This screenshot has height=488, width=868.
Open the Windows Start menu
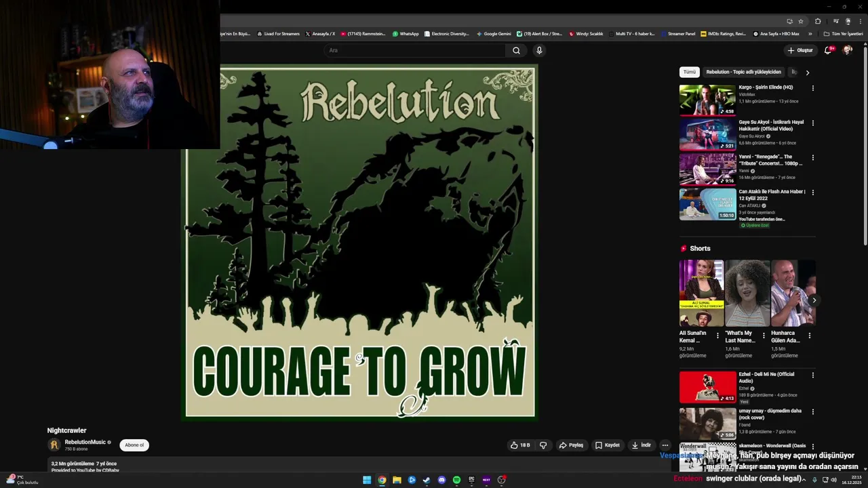pos(367,480)
